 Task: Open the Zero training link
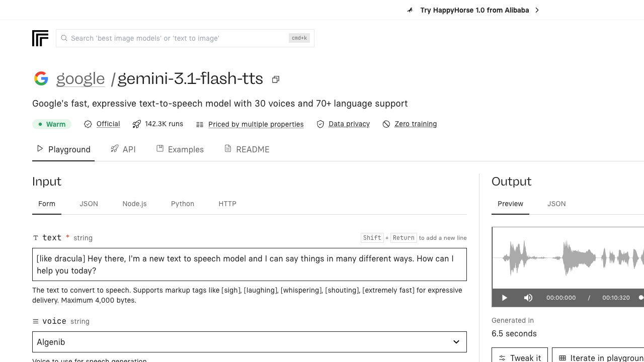[416, 124]
